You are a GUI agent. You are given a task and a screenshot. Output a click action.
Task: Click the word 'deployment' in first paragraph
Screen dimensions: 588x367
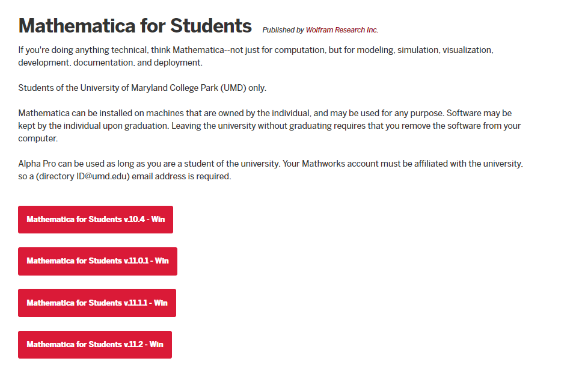(179, 63)
